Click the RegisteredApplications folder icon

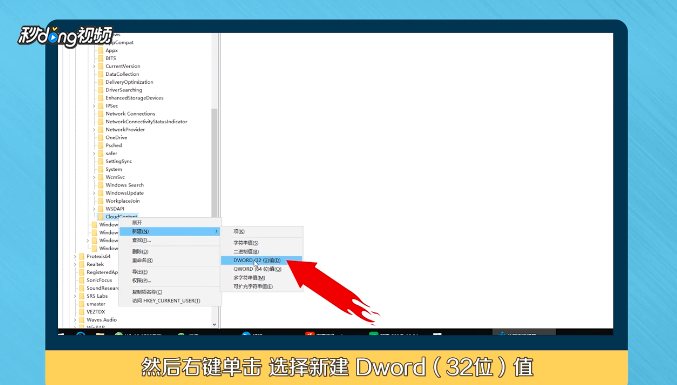click(82, 272)
